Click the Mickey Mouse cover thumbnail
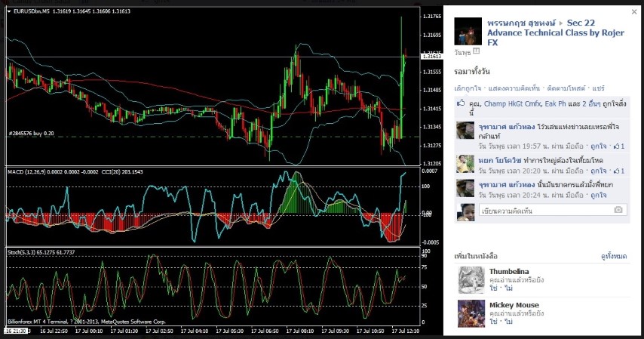 (x=471, y=313)
